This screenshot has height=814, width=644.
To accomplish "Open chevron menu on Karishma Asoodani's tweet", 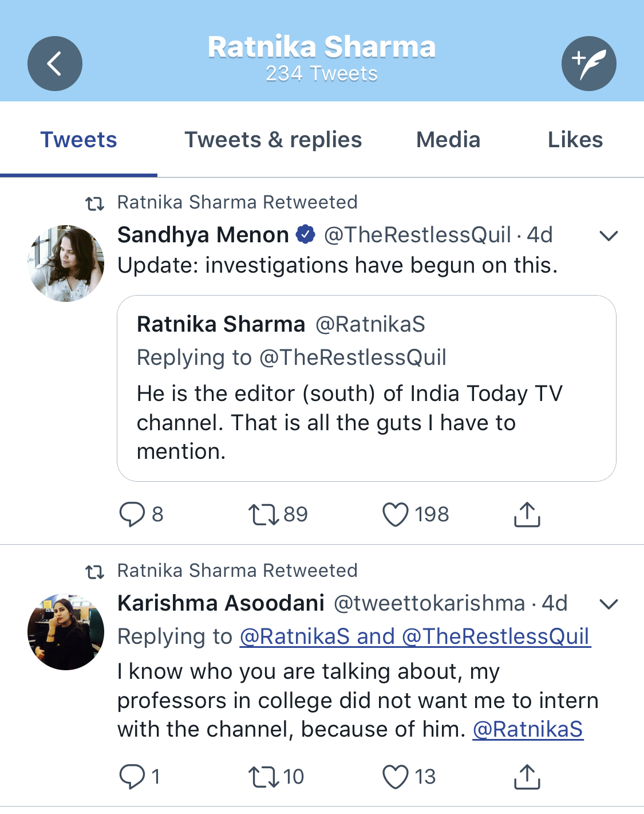I will [608, 604].
